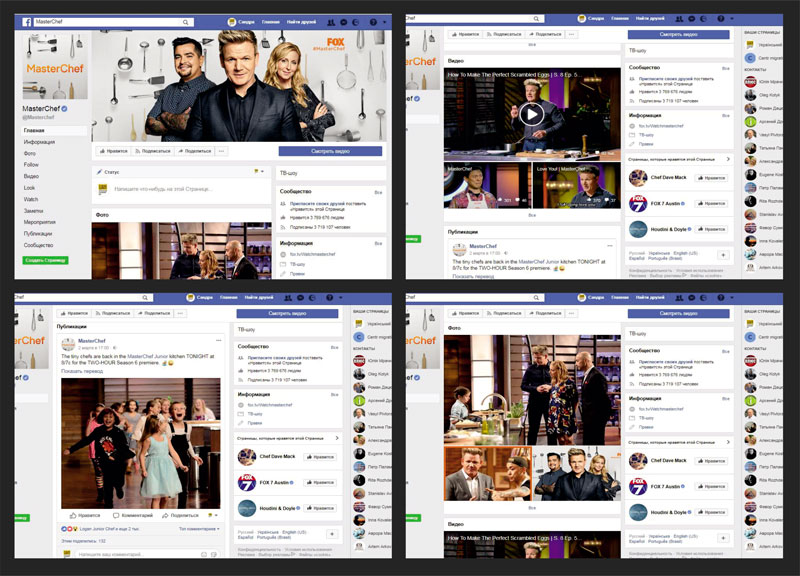The width and height of the screenshot is (800, 576).
Task: Click Поделиться under the kids-running post
Action: coord(180,515)
